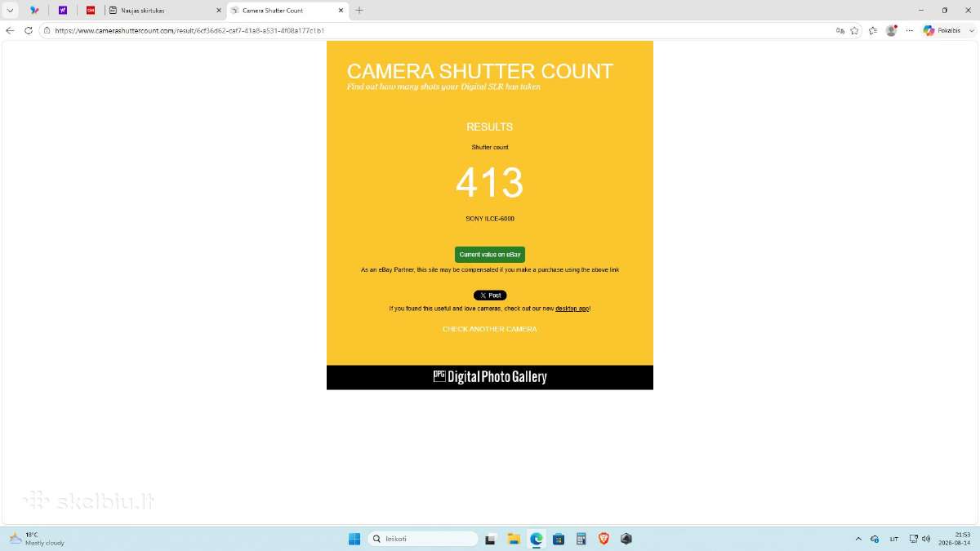The width and height of the screenshot is (980, 551).
Task: Switch to Microsoft Edge on the taskbar
Action: pos(537,539)
